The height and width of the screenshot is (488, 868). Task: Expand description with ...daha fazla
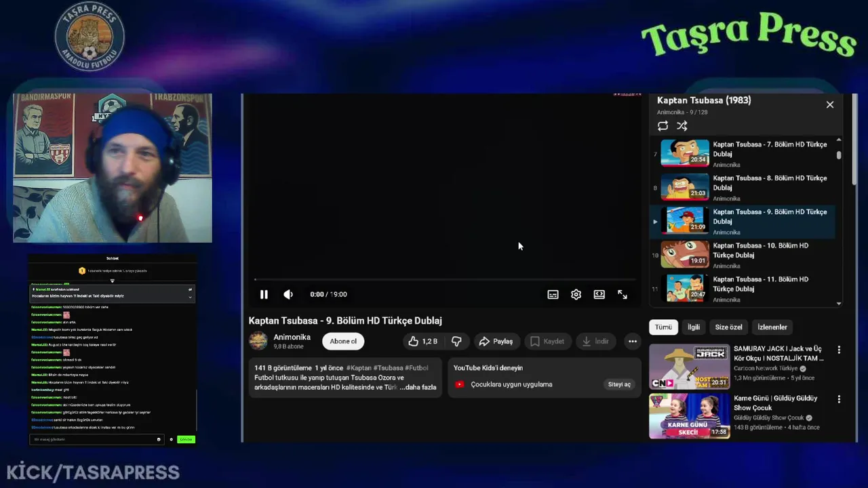click(418, 387)
